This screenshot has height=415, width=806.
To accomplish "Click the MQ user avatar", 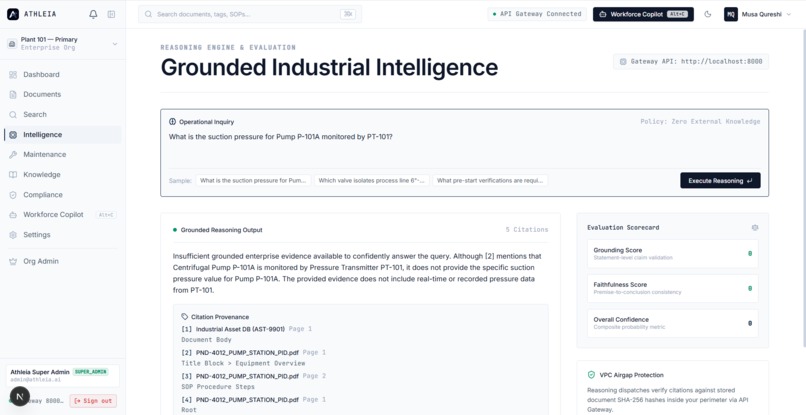I will click(x=730, y=14).
